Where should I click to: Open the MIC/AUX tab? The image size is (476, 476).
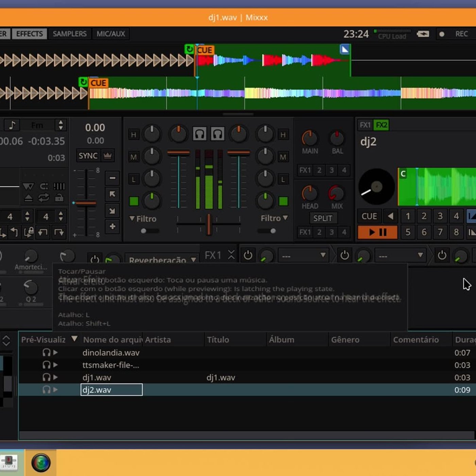tap(111, 34)
